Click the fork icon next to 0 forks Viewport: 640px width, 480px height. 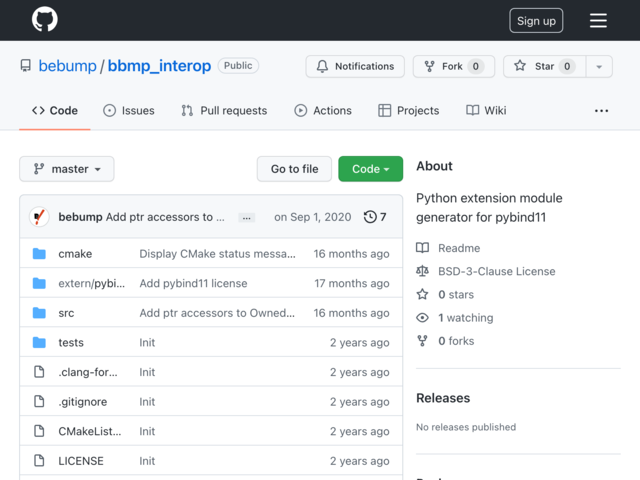(x=422, y=341)
